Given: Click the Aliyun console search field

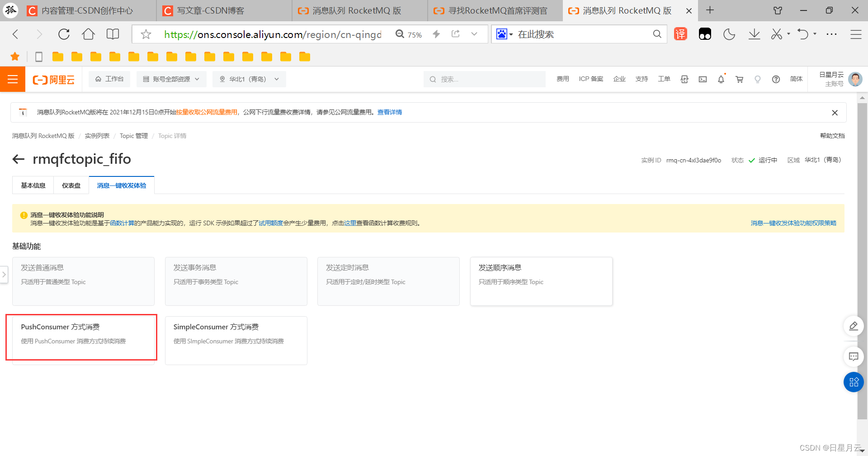Looking at the screenshot, I should pos(485,79).
